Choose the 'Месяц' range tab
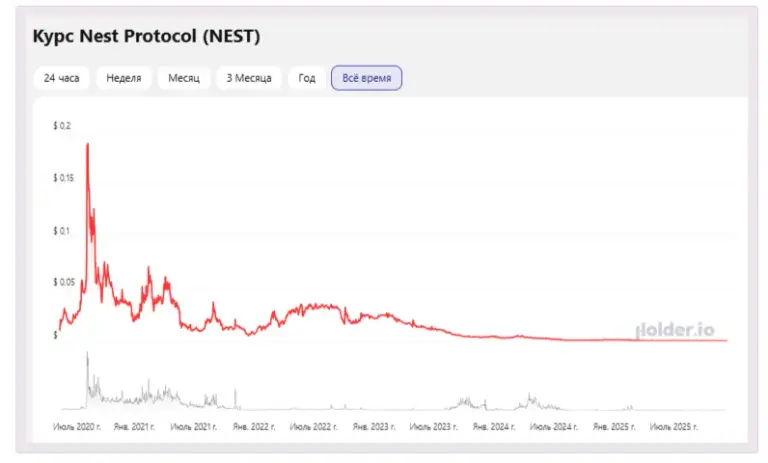The image size is (768, 463). tap(184, 78)
